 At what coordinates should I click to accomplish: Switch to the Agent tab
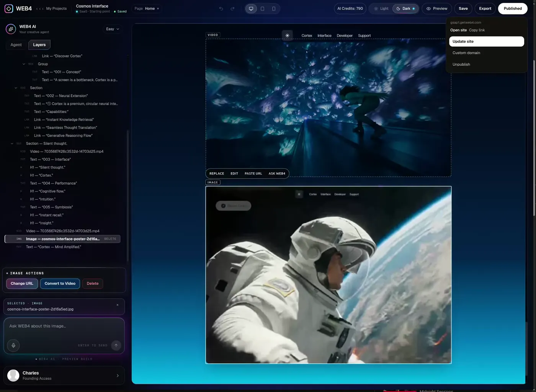(x=16, y=45)
